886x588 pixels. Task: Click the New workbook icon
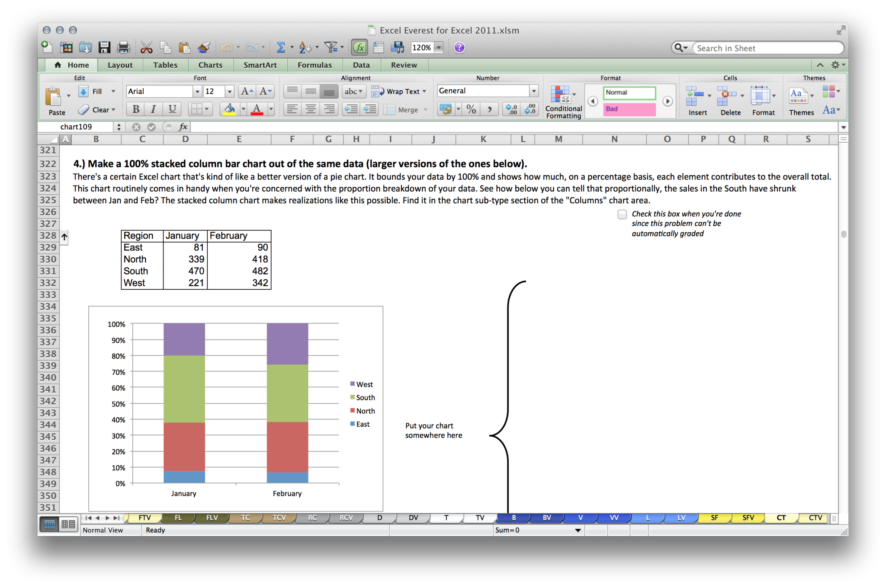pyautogui.click(x=47, y=48)
